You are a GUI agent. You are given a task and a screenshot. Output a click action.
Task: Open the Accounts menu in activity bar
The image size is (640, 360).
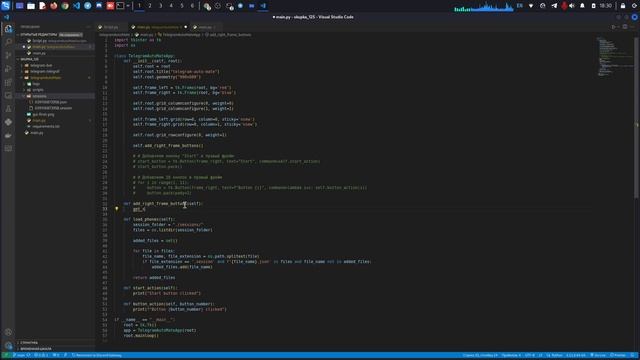pos(8,332)
